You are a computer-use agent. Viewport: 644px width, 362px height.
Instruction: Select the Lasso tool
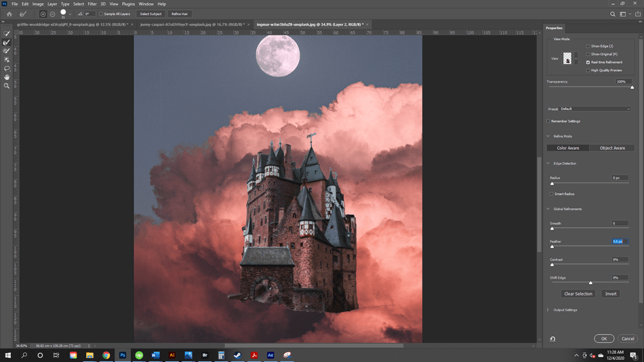pyautogui.click(x=7, y=68)
